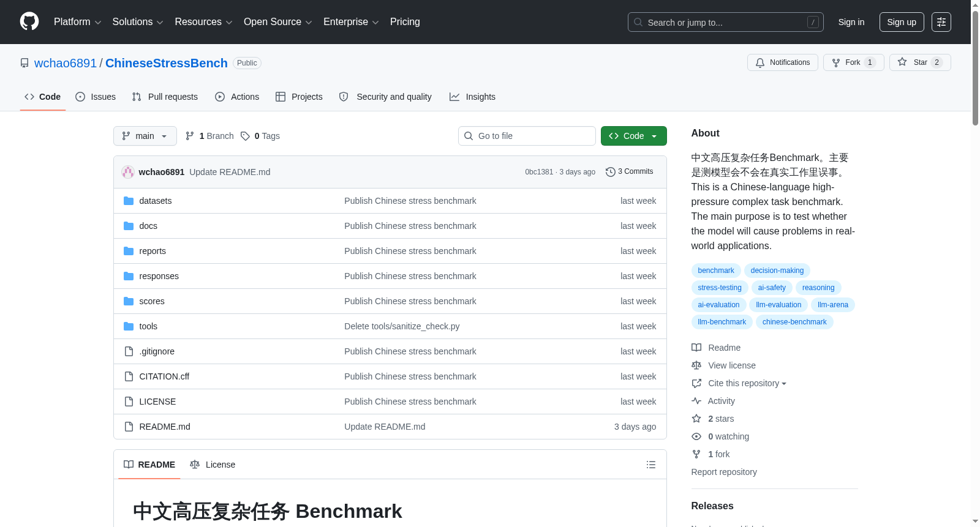The height and width of the screenshot is (527, 980).
Task: Open the tools folder
Action: (148, 326)
